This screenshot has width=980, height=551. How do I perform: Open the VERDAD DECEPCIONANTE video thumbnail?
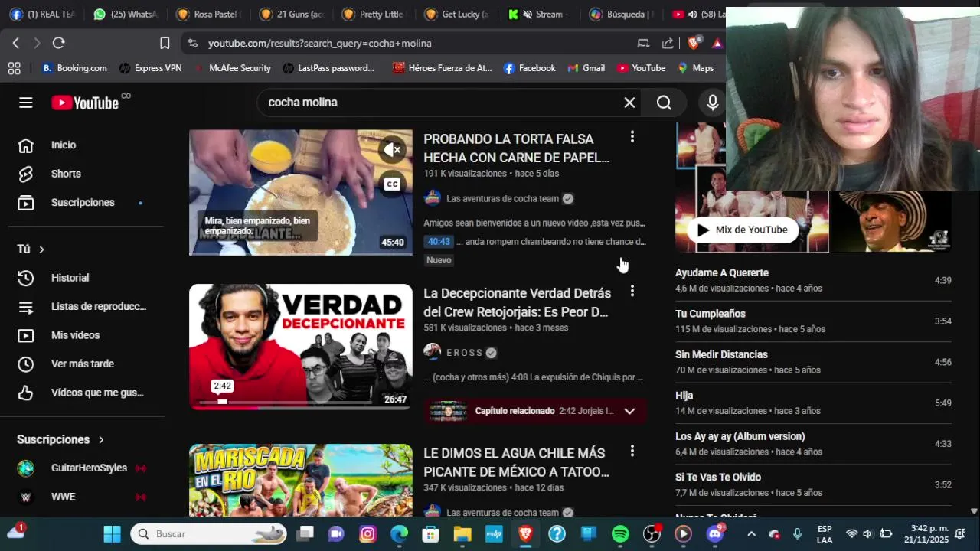(301, 347)
